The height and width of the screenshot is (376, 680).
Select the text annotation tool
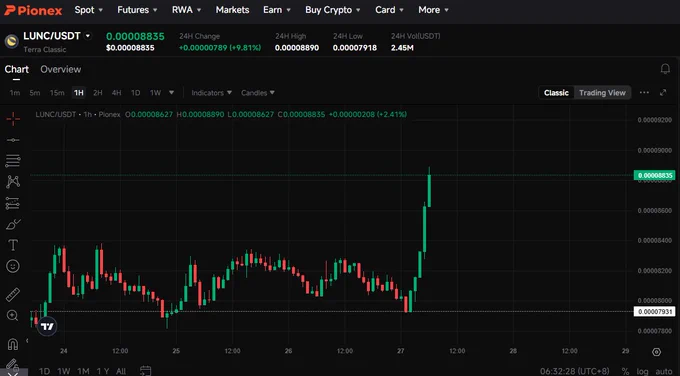(13, 245)
